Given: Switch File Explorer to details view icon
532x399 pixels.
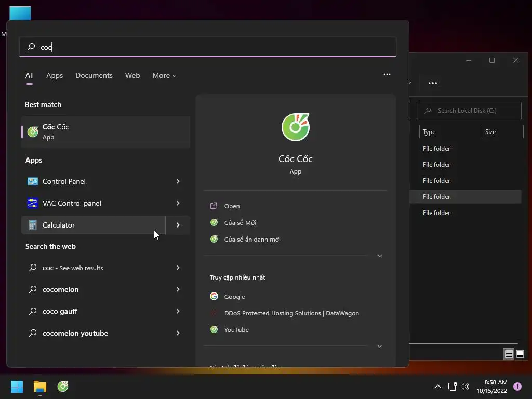Looking at the screenshot, I should (509, 354).
